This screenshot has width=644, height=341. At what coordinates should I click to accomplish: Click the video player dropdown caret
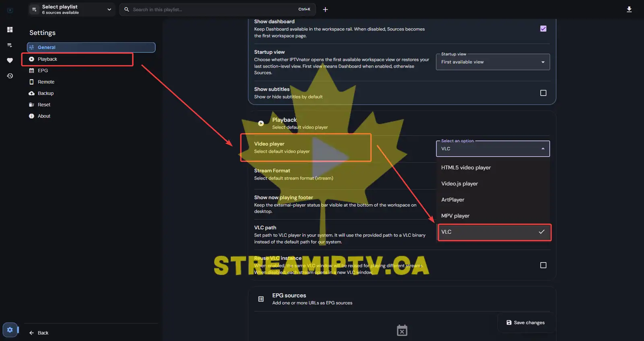tap(543, 148)
